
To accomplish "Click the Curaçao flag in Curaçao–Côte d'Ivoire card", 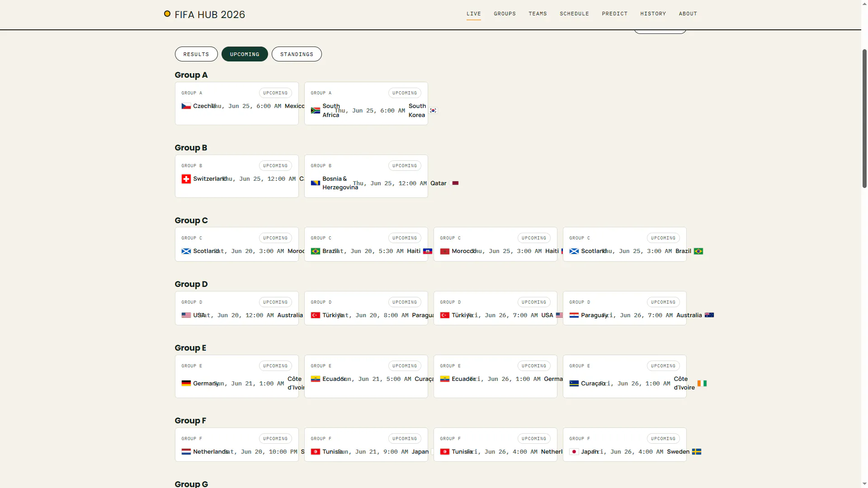I will 574,384.
